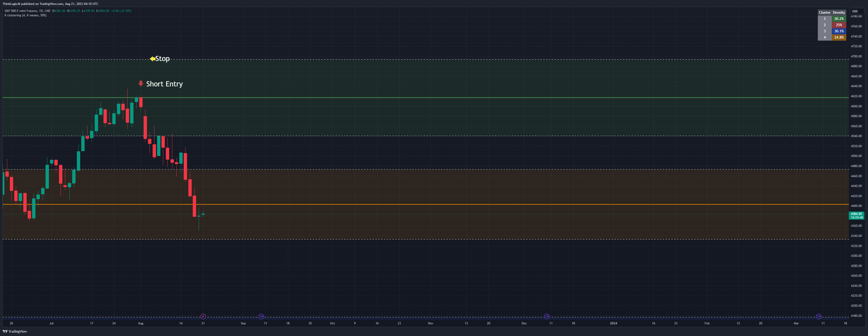Click the Cluster column header
Image resolution: width=868 pixels, height=336 pixels.
(x=825, y=12)
